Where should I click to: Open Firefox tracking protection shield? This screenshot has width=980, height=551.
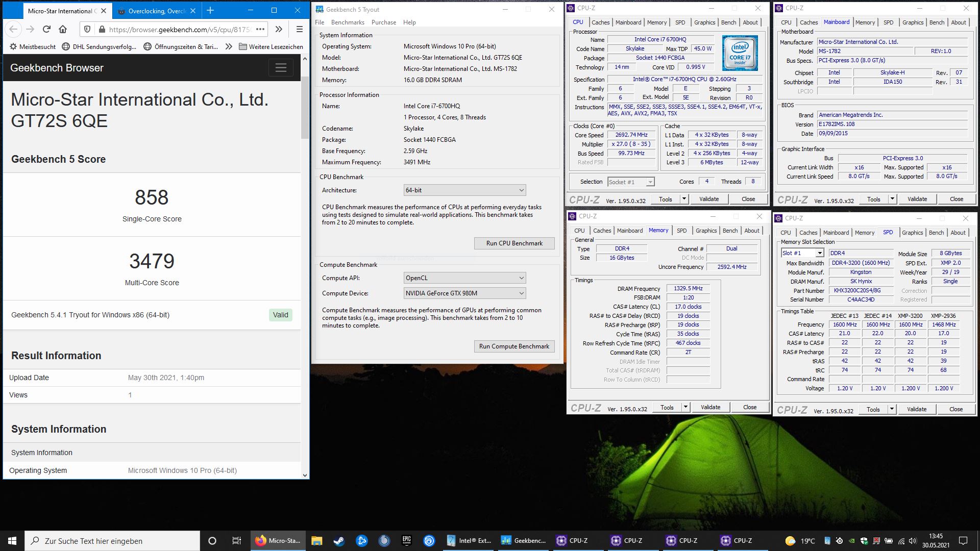click(x=87, y=29)
